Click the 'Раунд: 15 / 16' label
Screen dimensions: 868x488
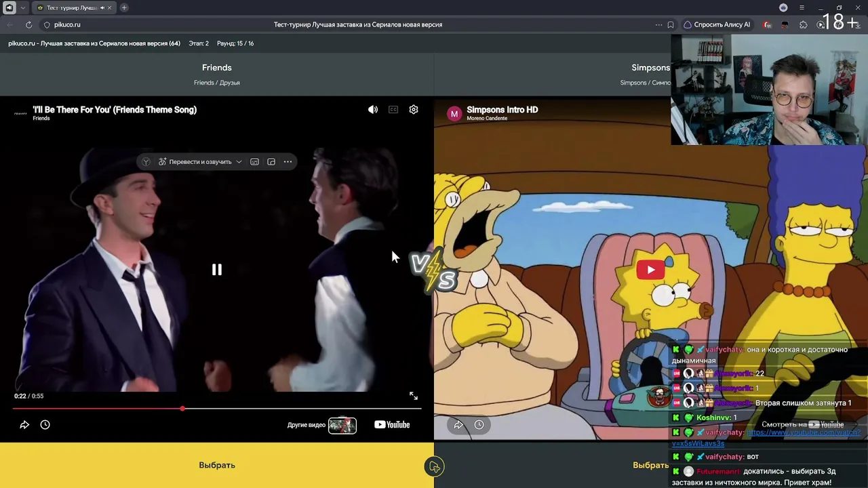(x=235, y=43)
